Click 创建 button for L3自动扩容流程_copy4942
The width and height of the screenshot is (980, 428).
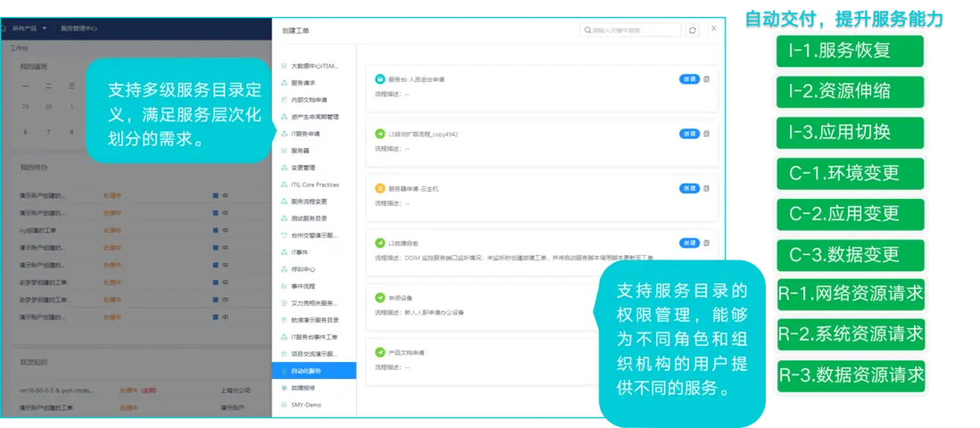coord(689,134)
